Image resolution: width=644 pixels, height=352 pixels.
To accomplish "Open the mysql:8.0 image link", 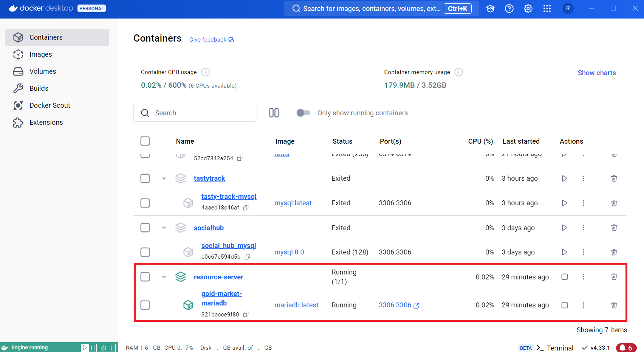I will [x=289, y=252].
